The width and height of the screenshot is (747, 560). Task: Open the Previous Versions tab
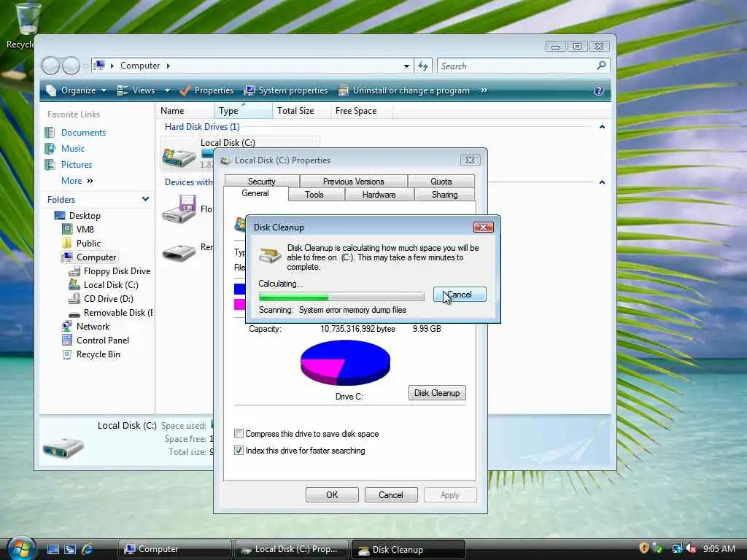click(x=353, y=182)
